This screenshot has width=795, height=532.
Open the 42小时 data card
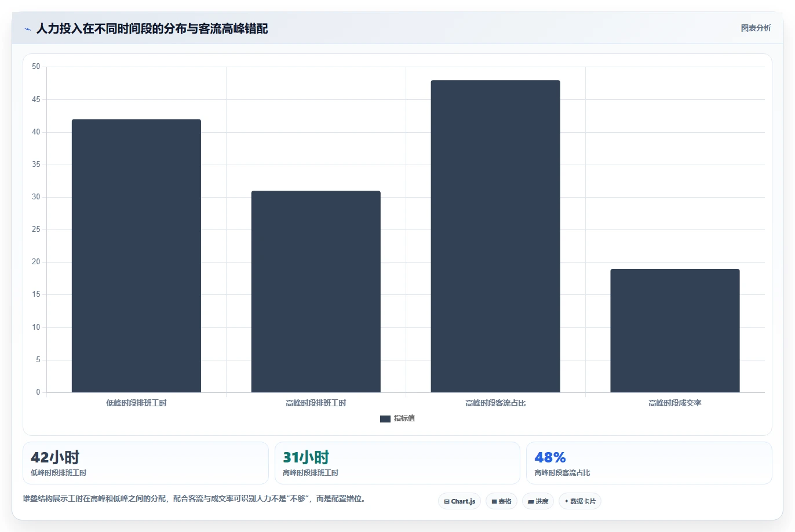click(145, 463)
